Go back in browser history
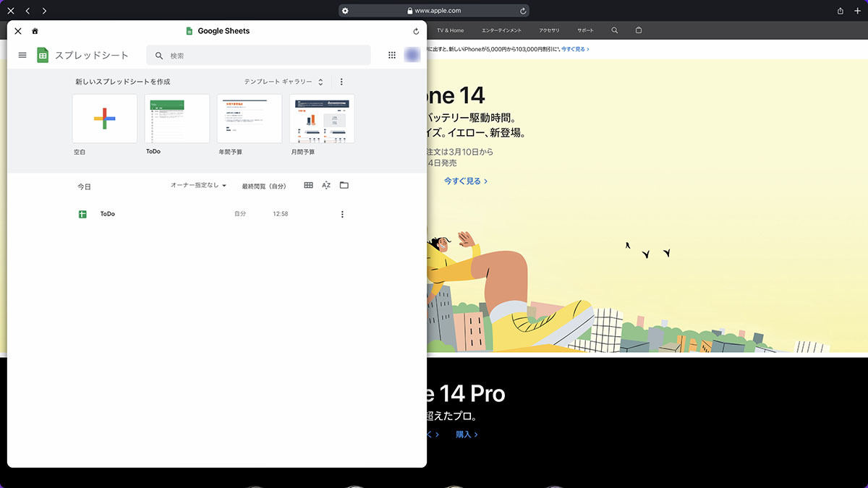 coord(27,11)
